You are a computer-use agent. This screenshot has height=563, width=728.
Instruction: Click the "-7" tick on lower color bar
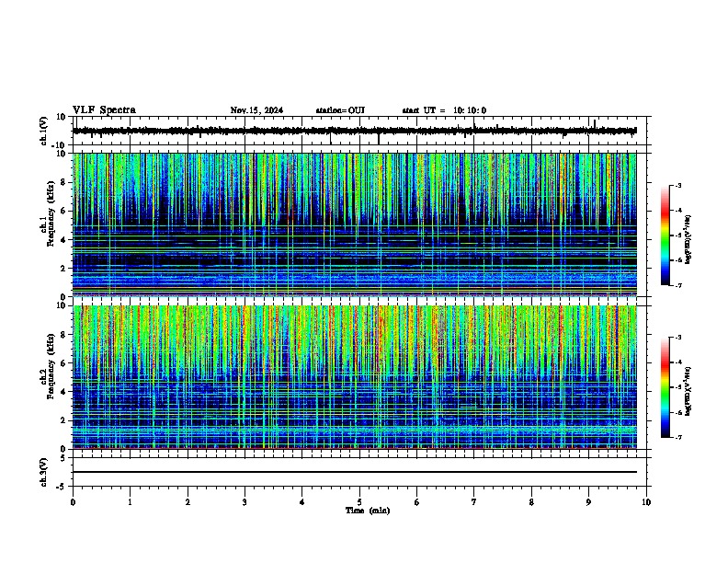point(678,437)
